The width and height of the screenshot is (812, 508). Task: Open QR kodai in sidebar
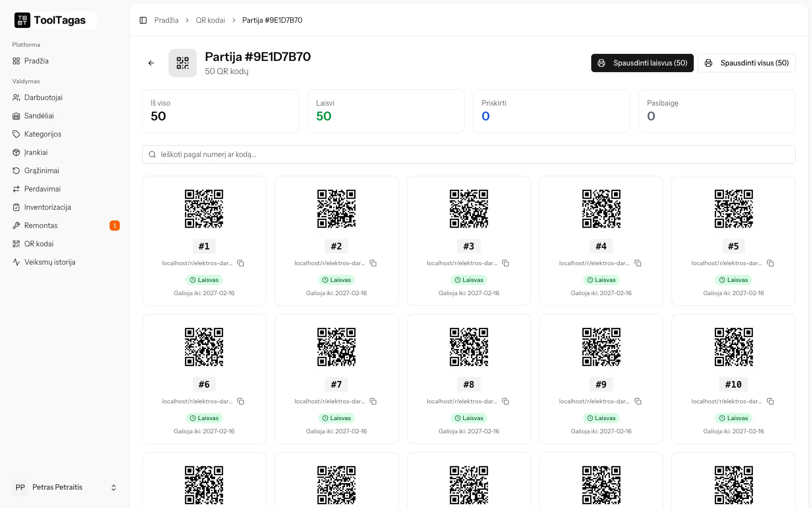pos(65,244)
